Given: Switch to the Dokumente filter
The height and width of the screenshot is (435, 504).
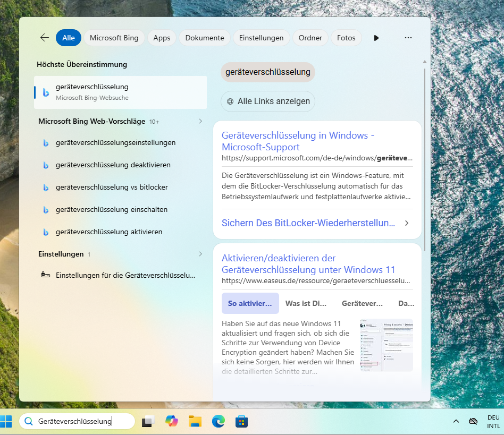Looking at the screenshot, I should (x=205, y=38).
